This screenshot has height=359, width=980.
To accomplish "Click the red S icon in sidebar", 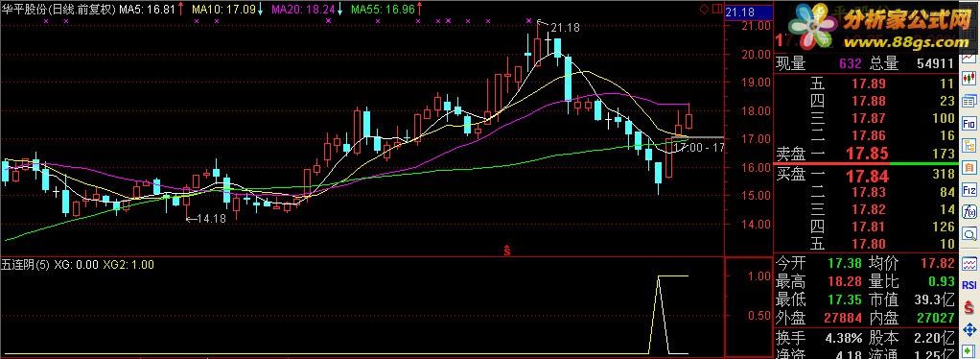I will [x=969, y=308].
